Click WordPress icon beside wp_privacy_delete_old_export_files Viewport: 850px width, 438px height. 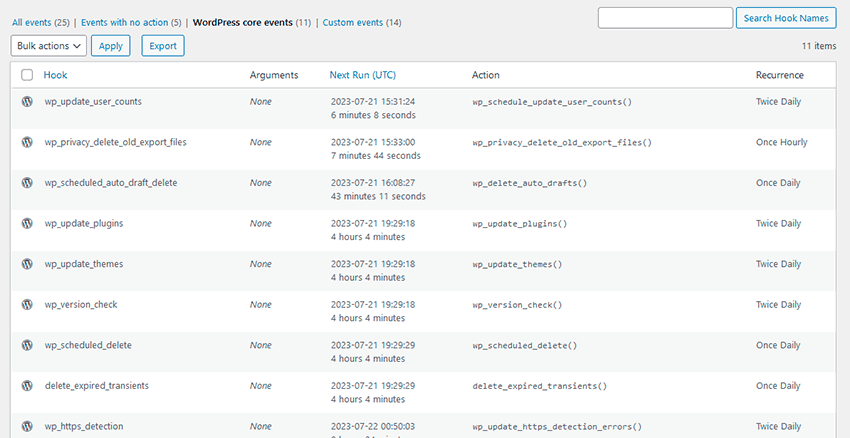coord(27,142)
